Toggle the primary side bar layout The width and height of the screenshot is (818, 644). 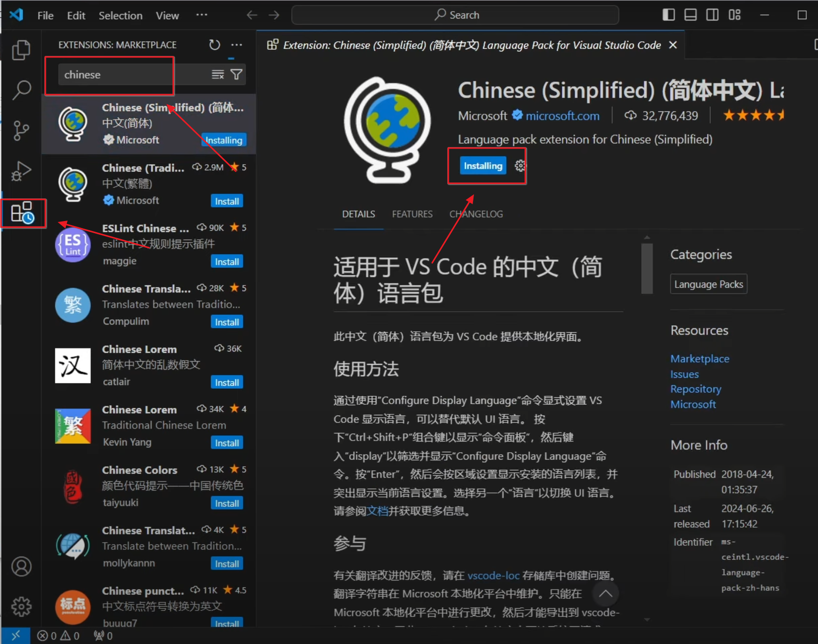tap(668, 15)
